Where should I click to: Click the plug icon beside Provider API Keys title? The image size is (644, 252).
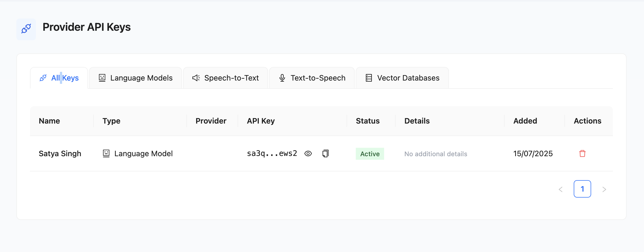(26, 29)
